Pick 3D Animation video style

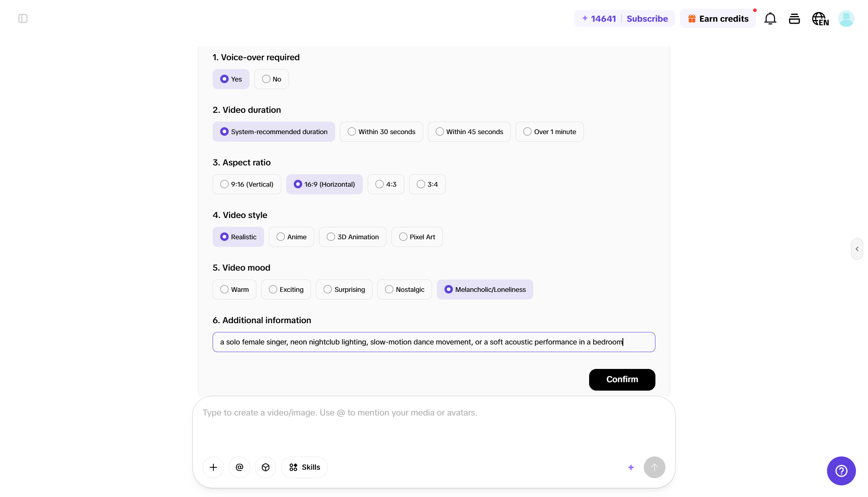click(x=353, y=237)
